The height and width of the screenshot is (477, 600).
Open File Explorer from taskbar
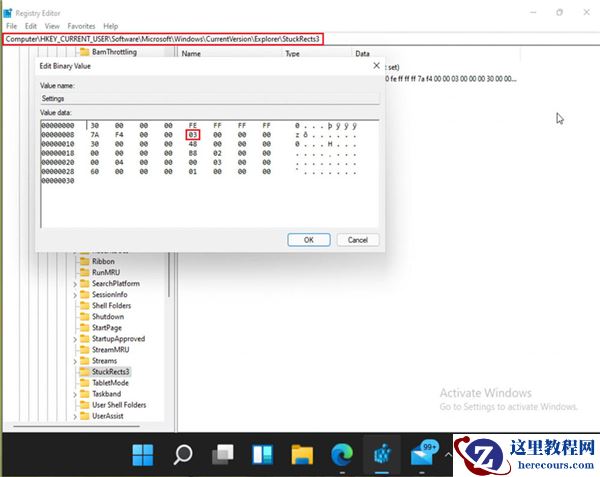coord(302,454)
